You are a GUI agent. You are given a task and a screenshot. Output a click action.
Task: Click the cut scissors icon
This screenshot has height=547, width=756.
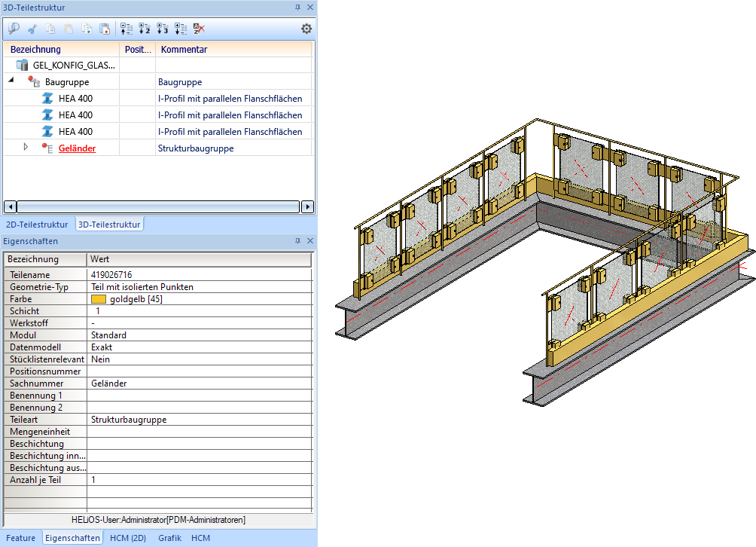pyautogui.click(x=32, y=29)
